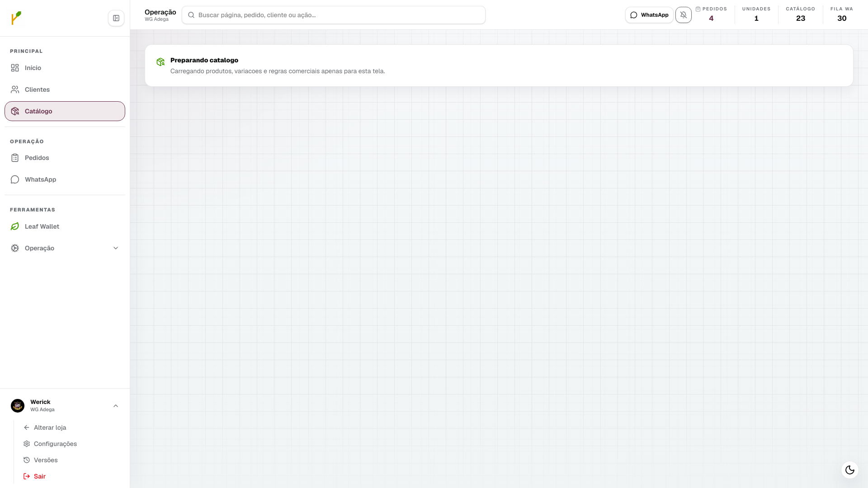The height and width of the screenshot is (488, 868).
Task: Click the Alterar loja back arrow icon
Action: click(x=27, y=427)
